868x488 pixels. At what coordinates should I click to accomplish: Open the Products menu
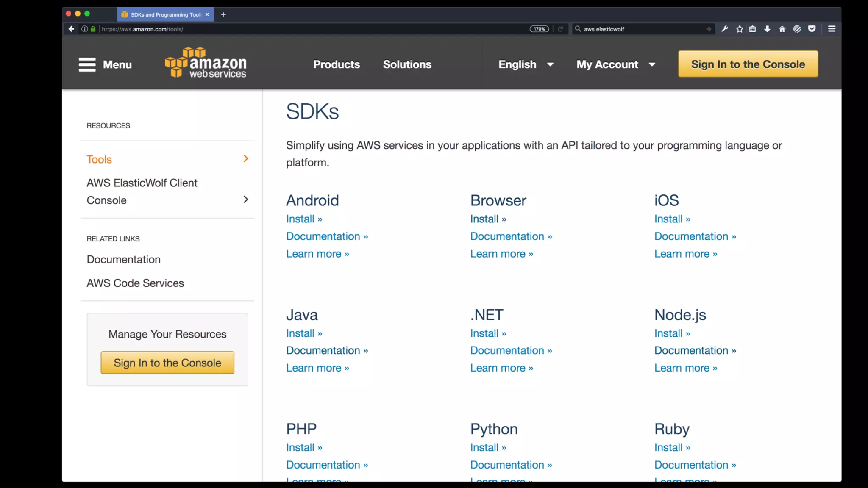click(x=337, y=64)
